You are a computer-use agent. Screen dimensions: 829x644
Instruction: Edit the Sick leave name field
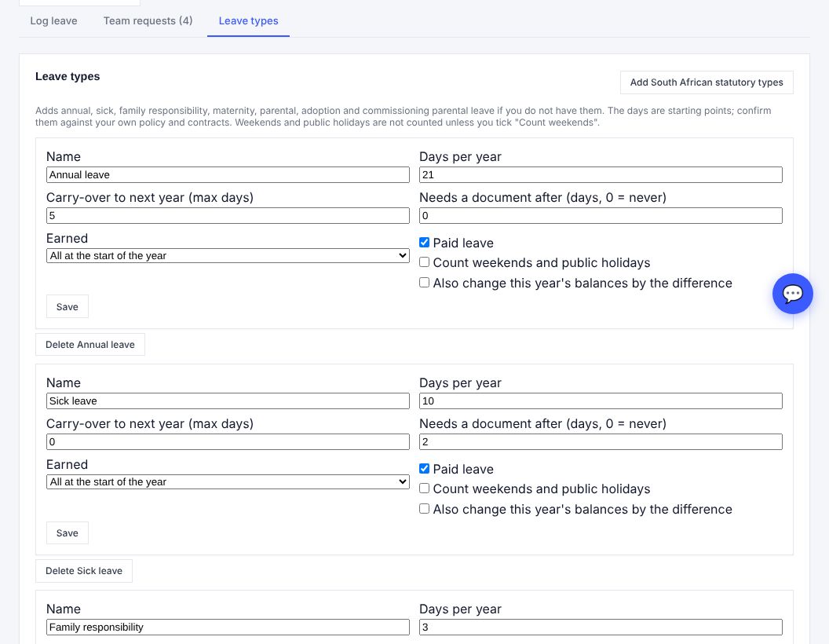[228, 401]
